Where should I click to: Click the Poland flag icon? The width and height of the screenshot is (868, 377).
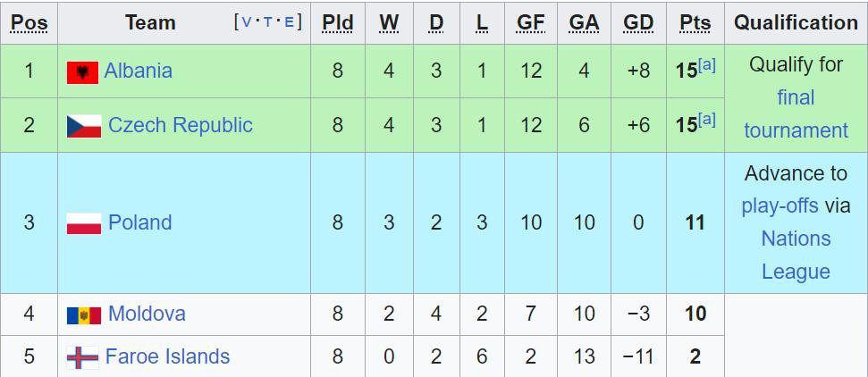(x=84, y=223)
